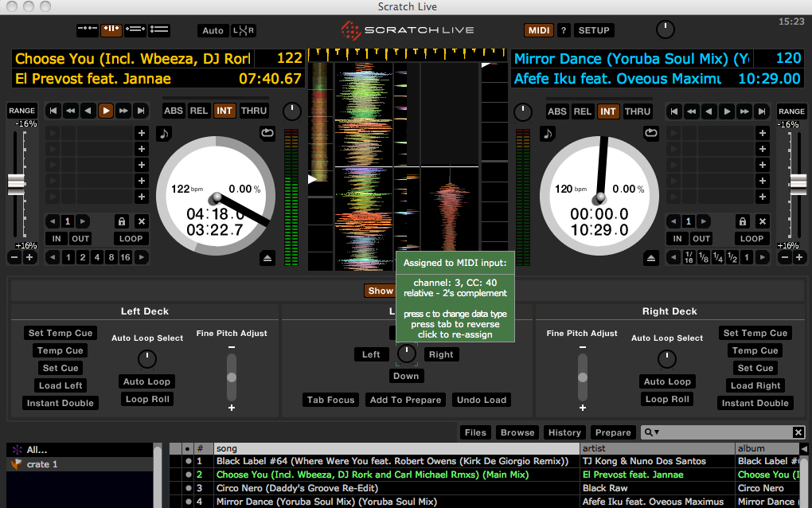
Task: Open the Files panel
Action: pos(475,432)
